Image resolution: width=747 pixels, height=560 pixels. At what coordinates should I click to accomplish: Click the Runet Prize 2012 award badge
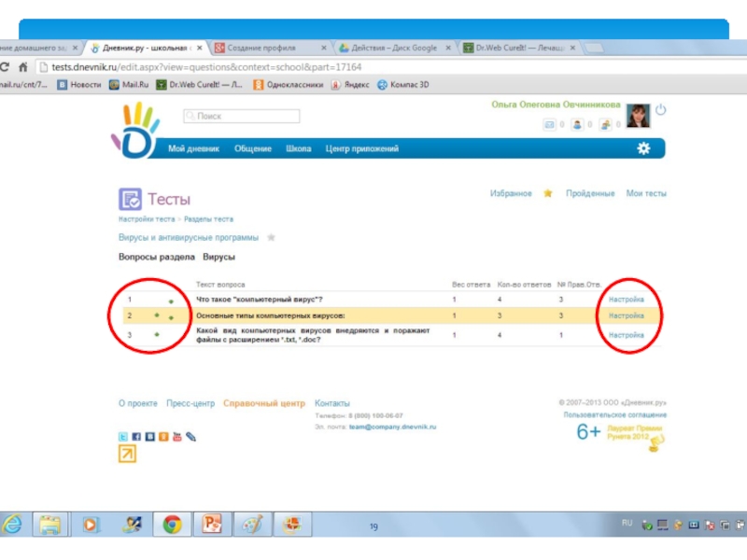coord(636,437)
